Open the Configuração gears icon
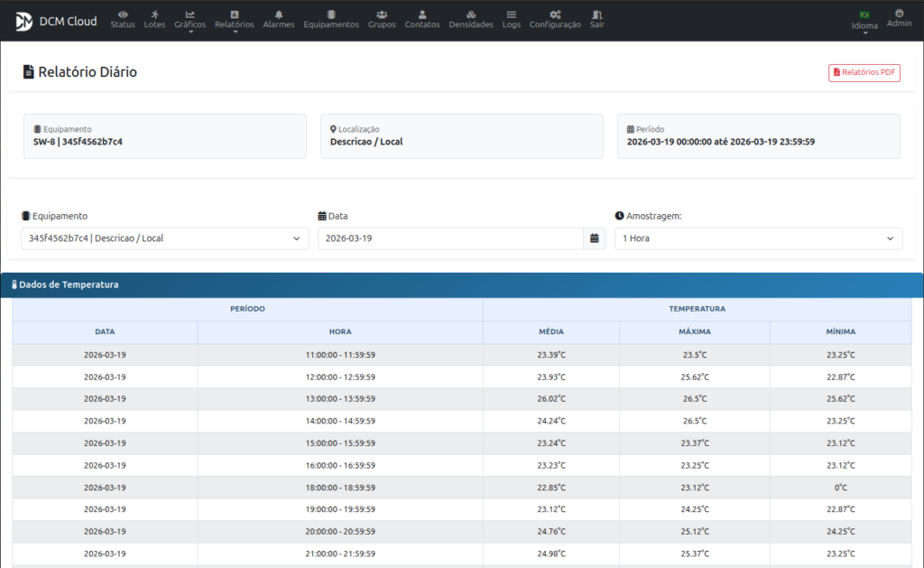Viewport: 924px width, 568px height. pos(555,19)
